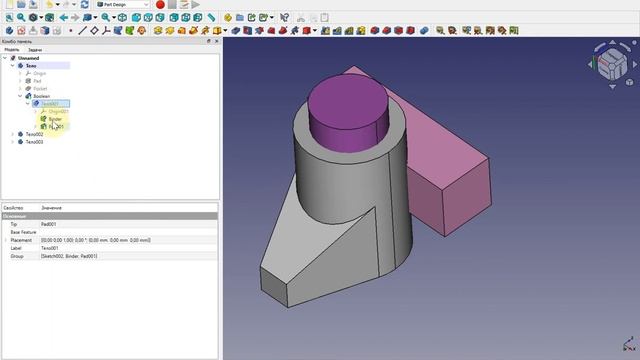
Task: Click the Group property value
Action: pyautogui.click(x=129, y=256)
